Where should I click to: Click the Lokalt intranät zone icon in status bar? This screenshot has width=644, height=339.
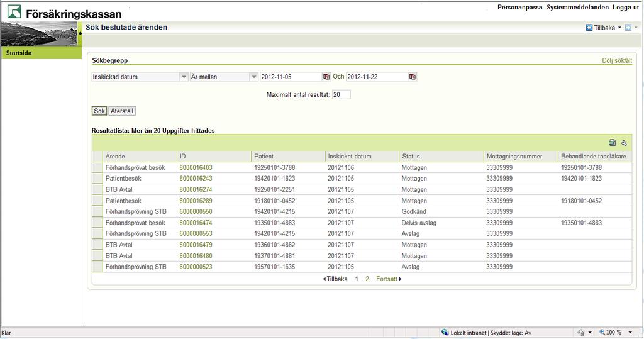coord(445,333)
